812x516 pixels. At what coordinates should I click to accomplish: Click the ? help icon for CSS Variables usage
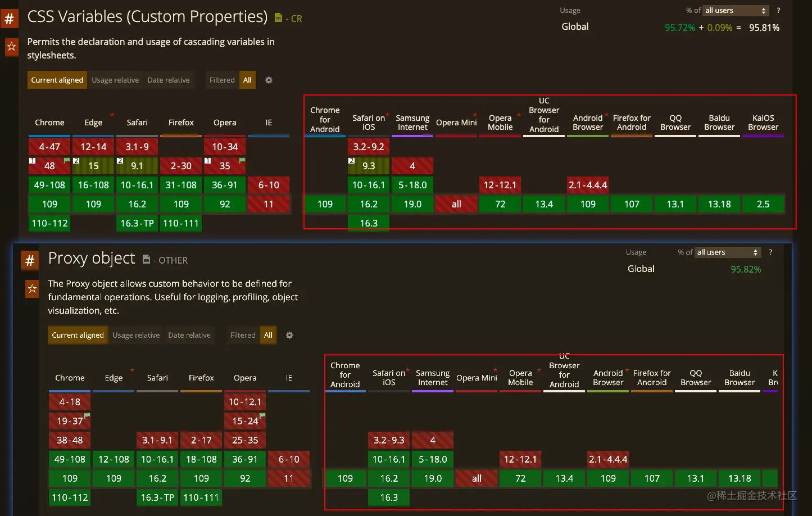pos(778,10)
